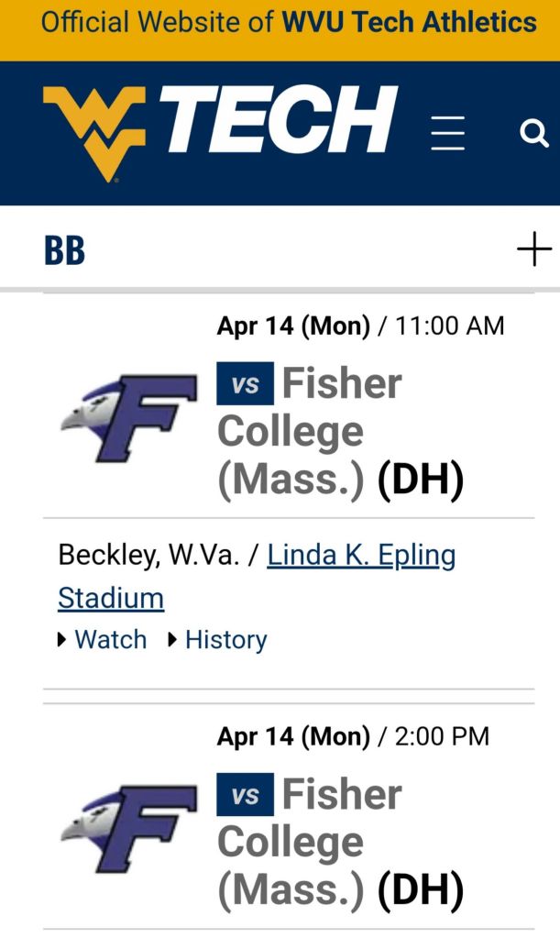Click Fisher falcon logo for 2:00 PM game

coord(129,828)
